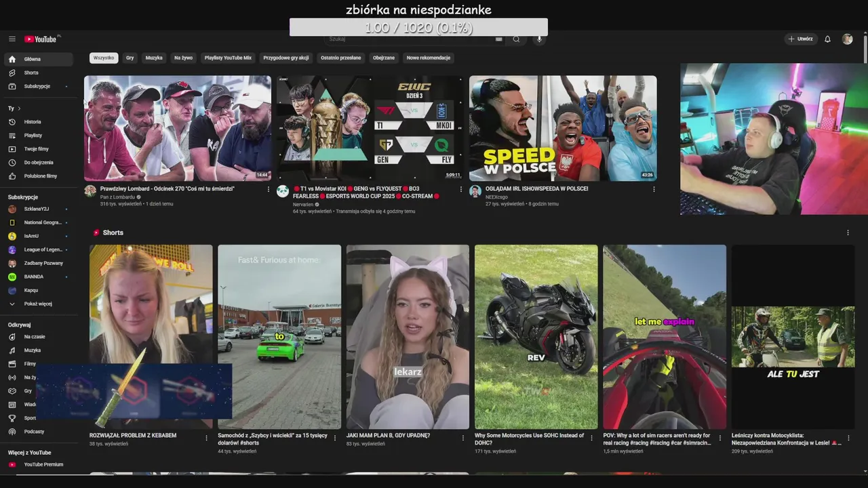Image resolution: width=868 pixels, height=488 pixels.
Task: Select Nowe rekomendacje chip
Action: (429, 58)
